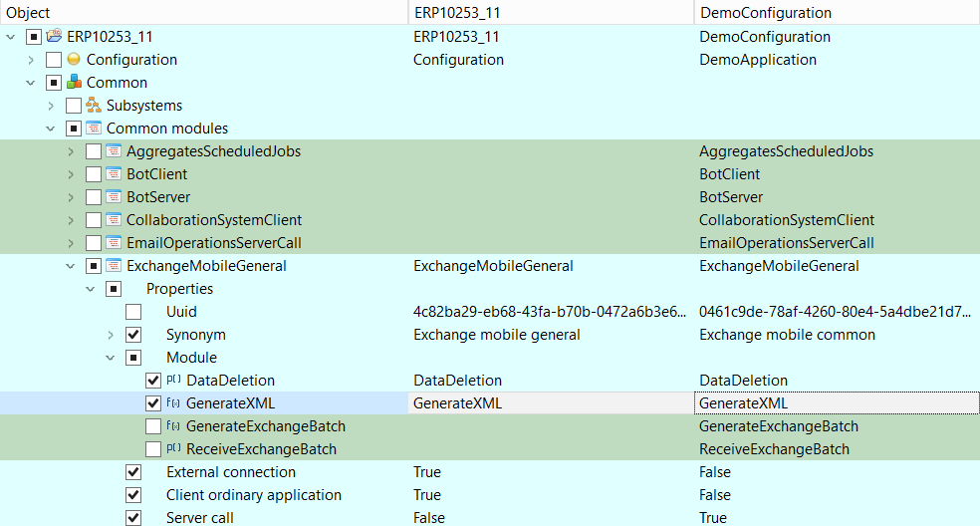Click the ERP10253_11 root configuration icon
The image size is (980, 526).
54,37
